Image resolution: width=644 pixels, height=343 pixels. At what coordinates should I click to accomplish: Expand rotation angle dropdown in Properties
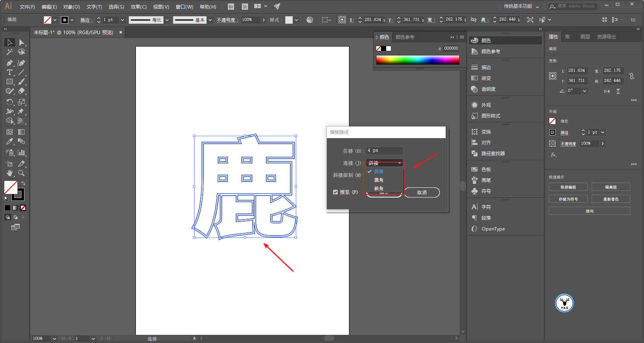[585, 91]
